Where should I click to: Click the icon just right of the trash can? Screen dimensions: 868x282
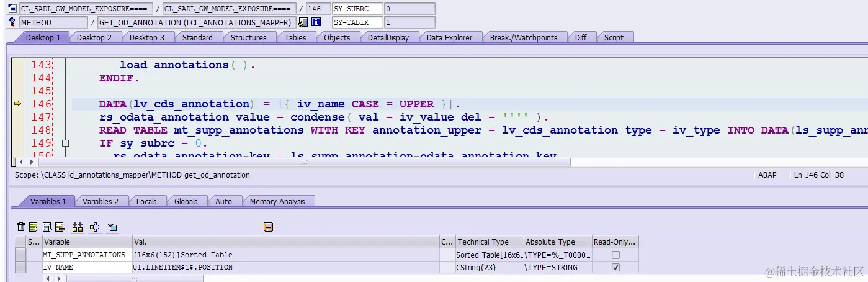coord(34,227)
